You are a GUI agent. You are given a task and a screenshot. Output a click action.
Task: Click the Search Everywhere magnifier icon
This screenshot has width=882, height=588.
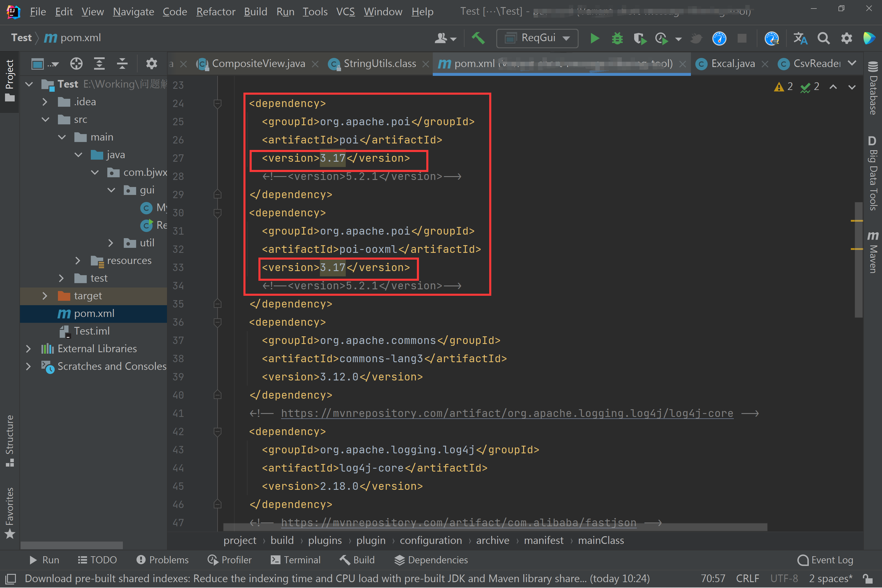click(823, 38)
